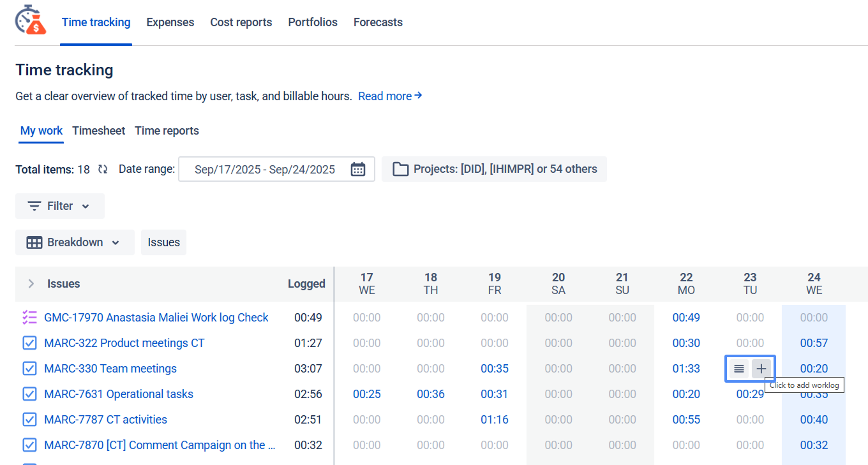Expand the Issues column chevron
Viewport: 868px width, 465px height.
(x=31, y=284)
